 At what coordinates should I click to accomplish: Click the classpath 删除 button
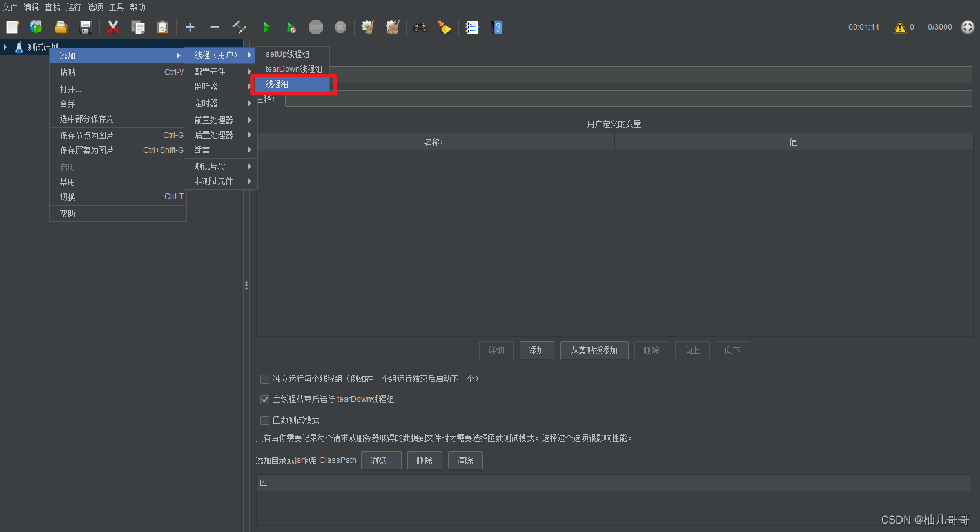click(x=424, y=460)
